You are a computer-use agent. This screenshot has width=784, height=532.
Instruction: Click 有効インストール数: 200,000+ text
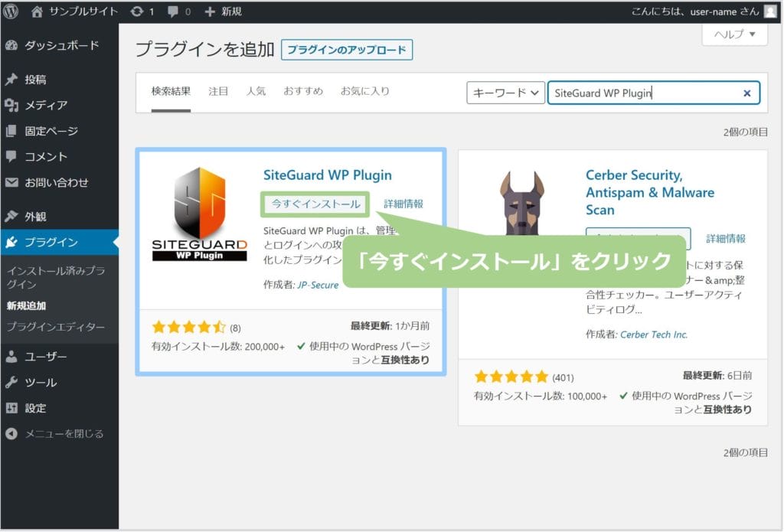(x=218, y=347)
